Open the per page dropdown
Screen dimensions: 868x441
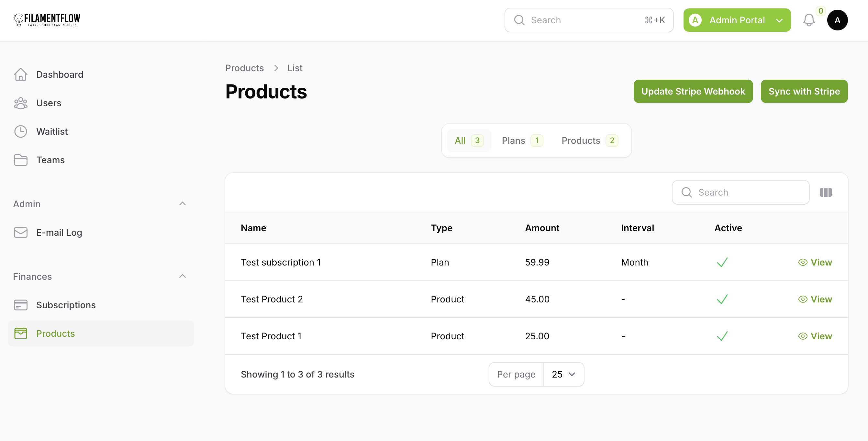563,374
